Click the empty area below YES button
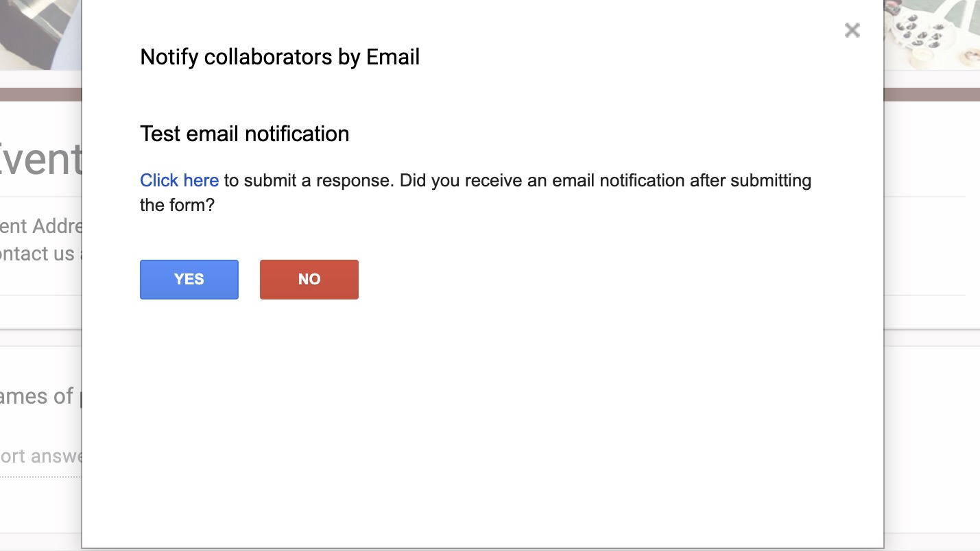 189,384
